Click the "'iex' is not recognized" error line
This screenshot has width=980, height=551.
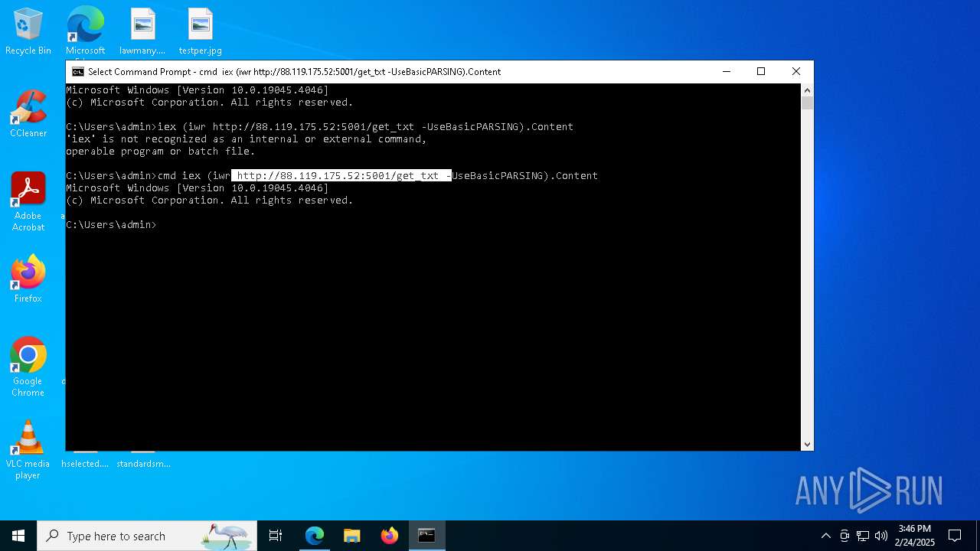coord(247,139)
